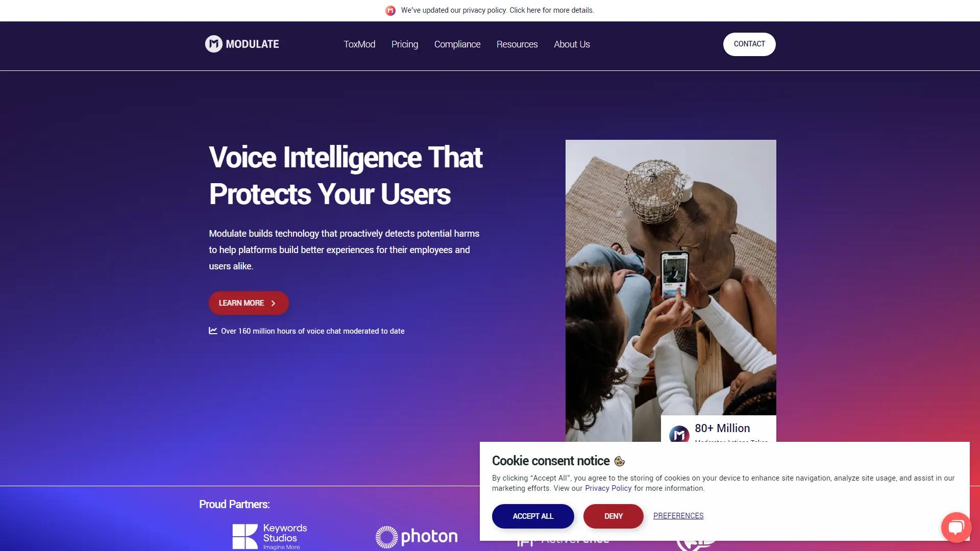Deny cookies in consent notice
The height and width of the screenshot is (551, 980).
pyautogui.click(x=613, y=516)
